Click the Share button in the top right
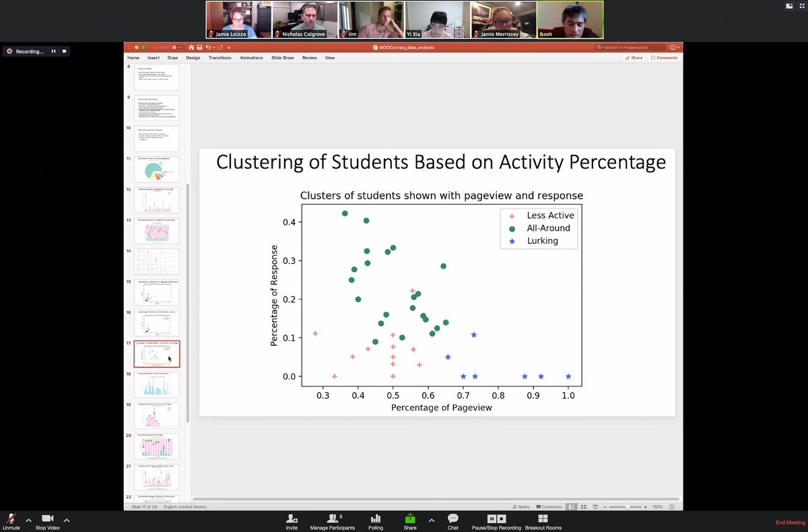Image resolution: width=808 pixels, height=532 pixels. click(632, 58)
